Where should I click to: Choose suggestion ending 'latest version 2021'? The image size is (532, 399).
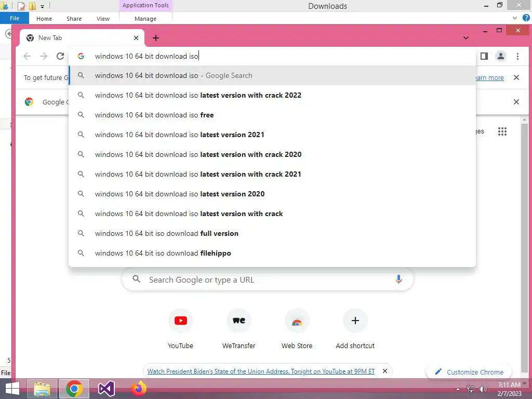pyautogui.click(x=272, y=135)
